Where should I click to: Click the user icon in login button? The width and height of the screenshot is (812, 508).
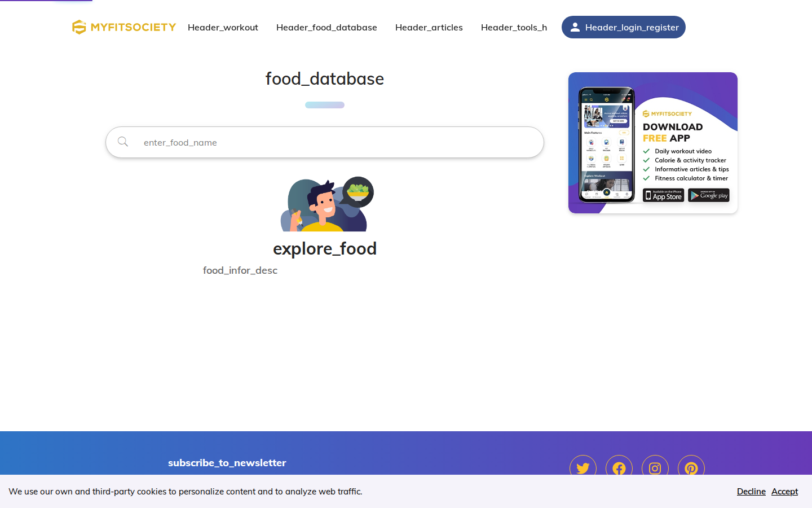(575, 27)
